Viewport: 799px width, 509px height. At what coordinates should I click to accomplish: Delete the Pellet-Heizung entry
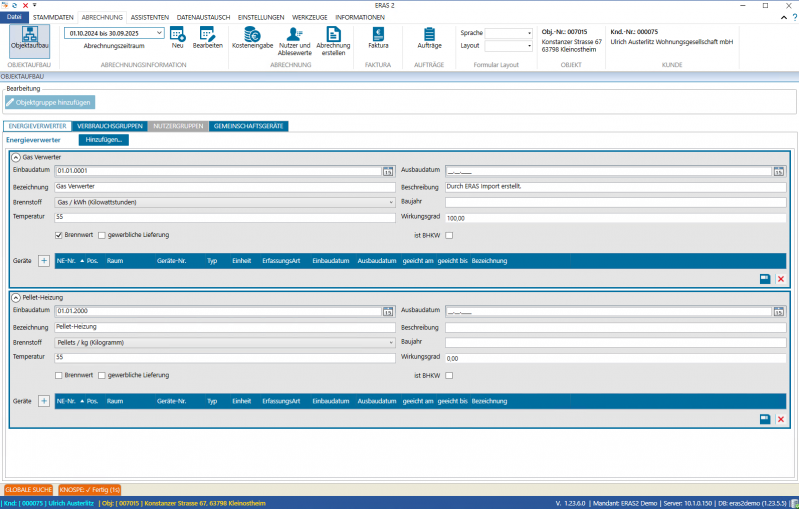(781, 419)
